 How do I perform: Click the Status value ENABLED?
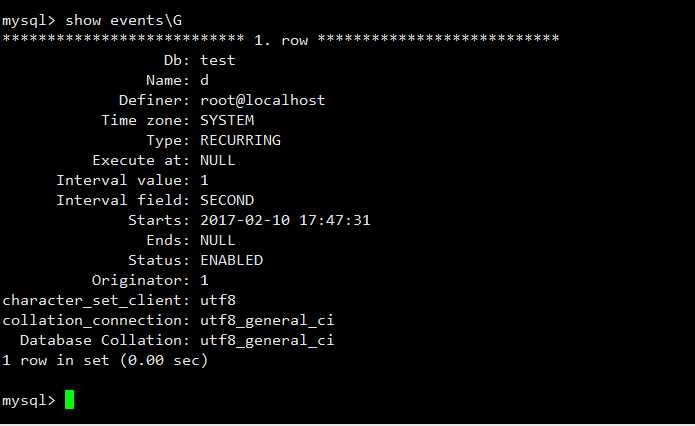click(231, 260)
